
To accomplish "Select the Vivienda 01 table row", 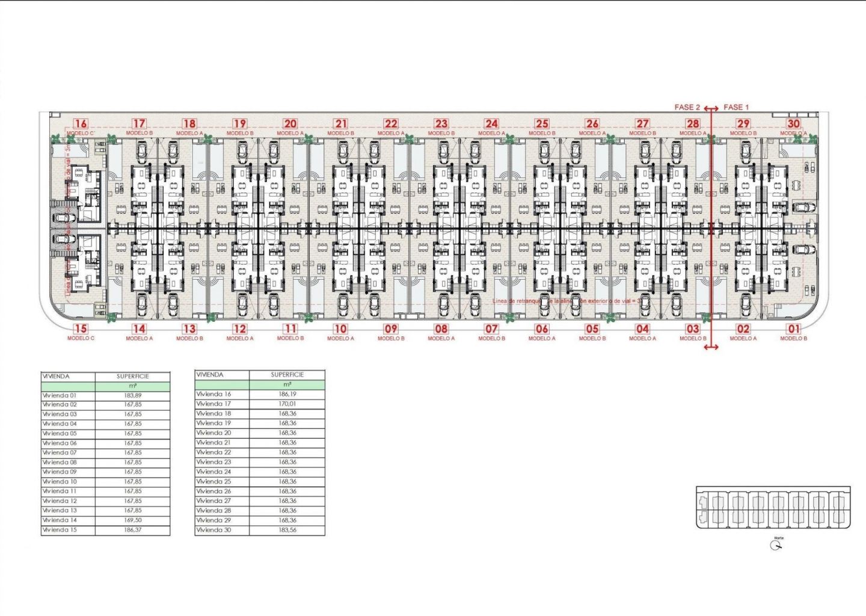I will (x=105, y=395).
